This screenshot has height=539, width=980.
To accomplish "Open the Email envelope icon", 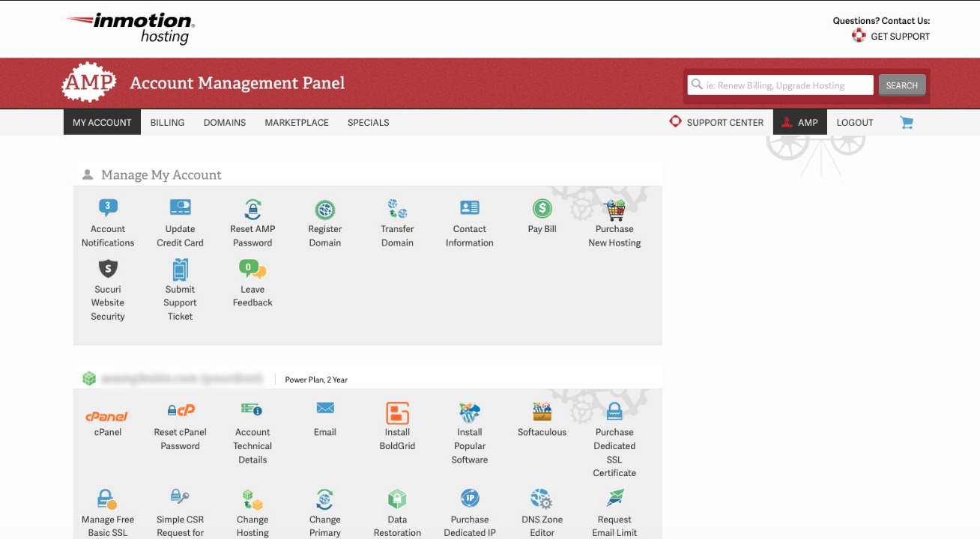I will click(325, 408).
